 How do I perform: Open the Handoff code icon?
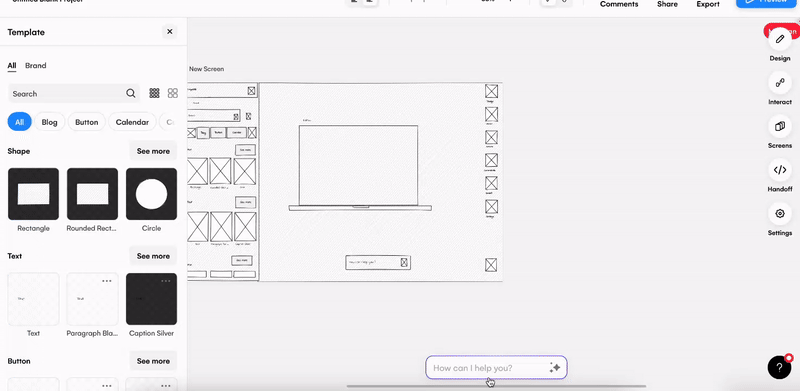pyautogui.click(x=780, y=170)
